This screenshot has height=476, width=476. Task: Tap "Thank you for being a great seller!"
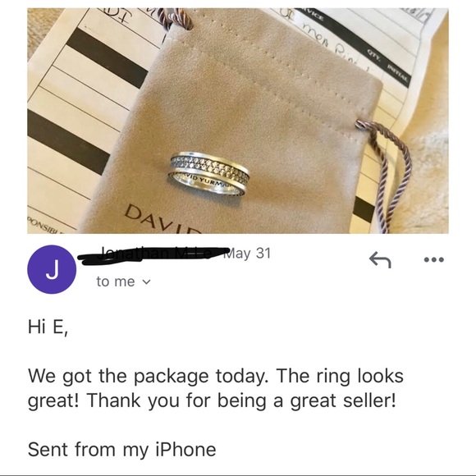(x=241, y=400)
